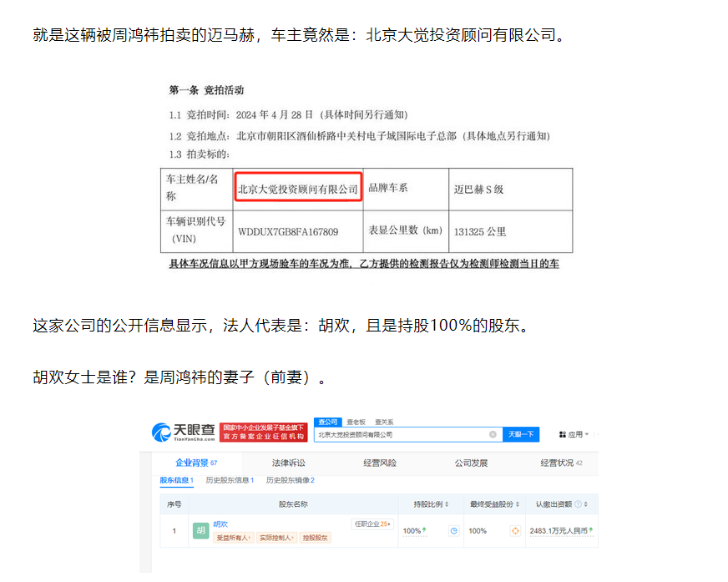Viewport: 728px width, 582px height.
Task: Switch to the 查公司 search tab
Action: tap(328, 422)
